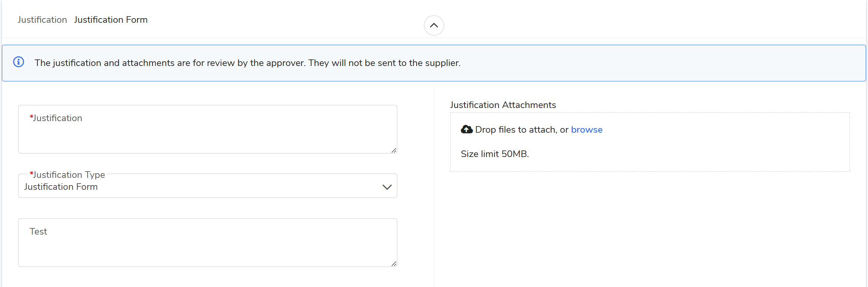Click the blue info icon in the banner
Viewport: 868px width, 287px height.
(19, 62)
